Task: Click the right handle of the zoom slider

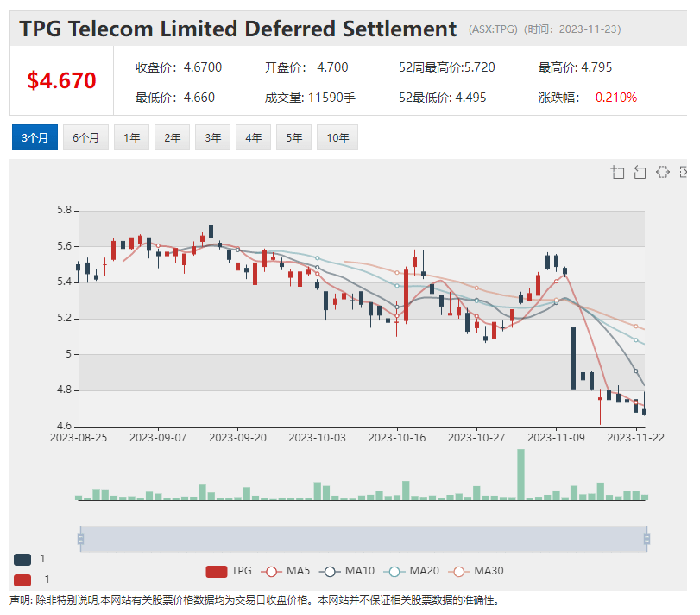Action: click(646, 540)
